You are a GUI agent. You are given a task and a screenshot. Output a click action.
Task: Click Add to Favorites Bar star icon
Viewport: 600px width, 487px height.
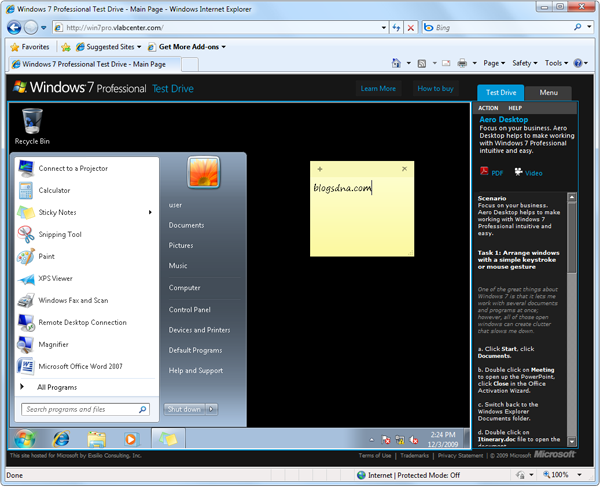[x=66, y=47]
